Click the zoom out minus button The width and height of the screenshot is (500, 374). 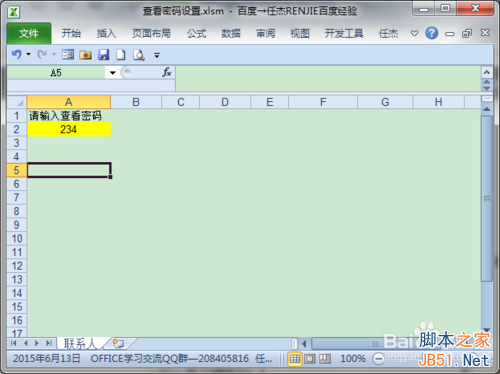(378, 359)
